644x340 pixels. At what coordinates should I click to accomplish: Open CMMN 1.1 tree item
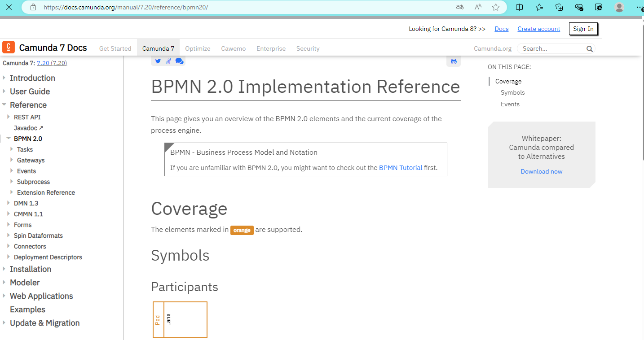29,214
